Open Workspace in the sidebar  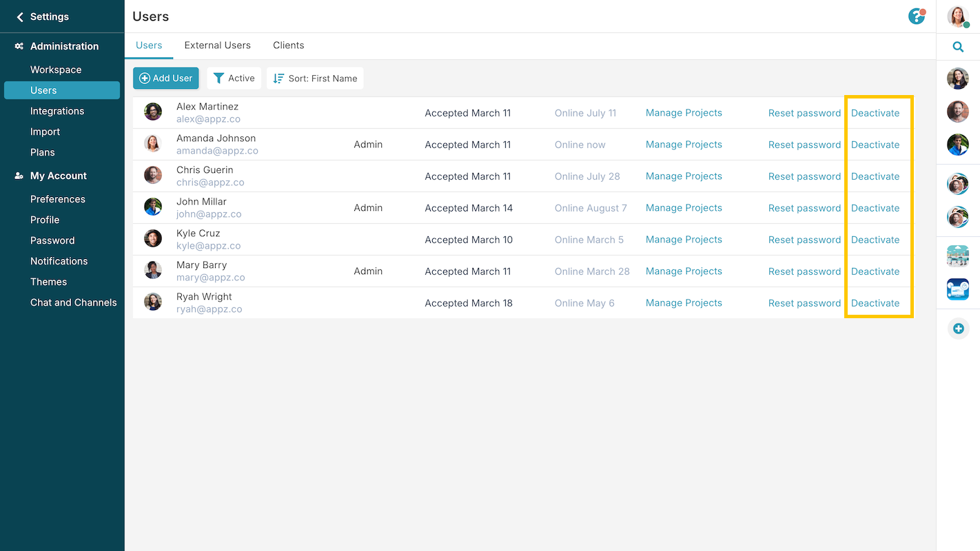click(56, 70)
